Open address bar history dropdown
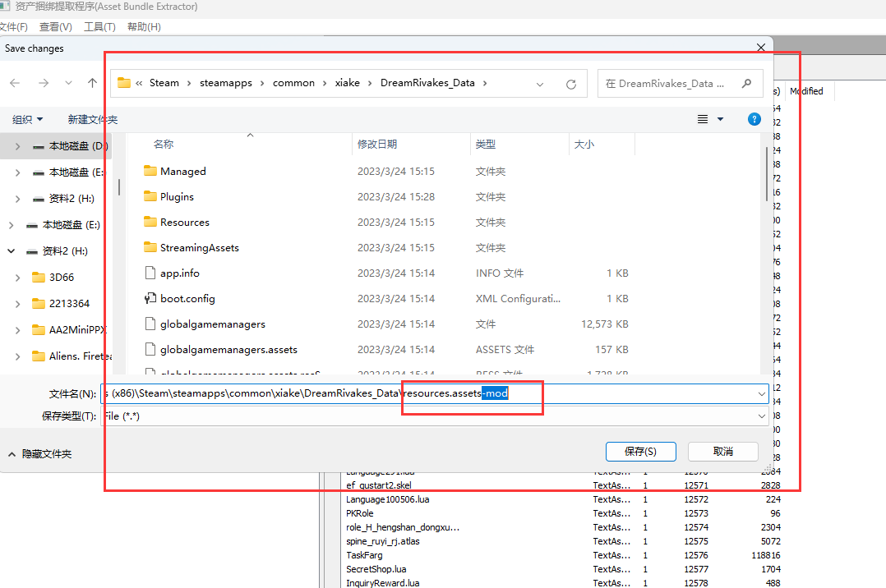The height and width of the screenshot is (588, 886). click(540, 84)
